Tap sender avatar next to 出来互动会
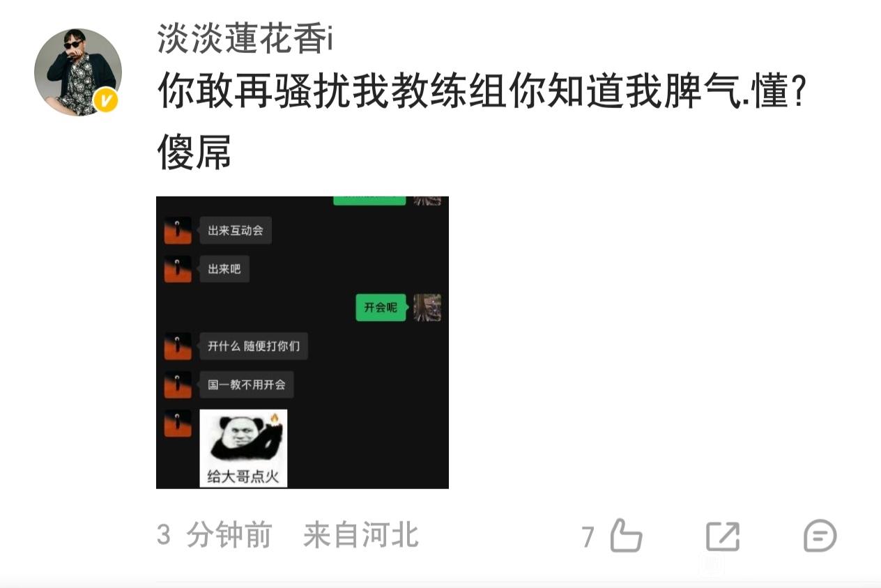The height and width of the screenshot is (588, 881). [178, 231]
